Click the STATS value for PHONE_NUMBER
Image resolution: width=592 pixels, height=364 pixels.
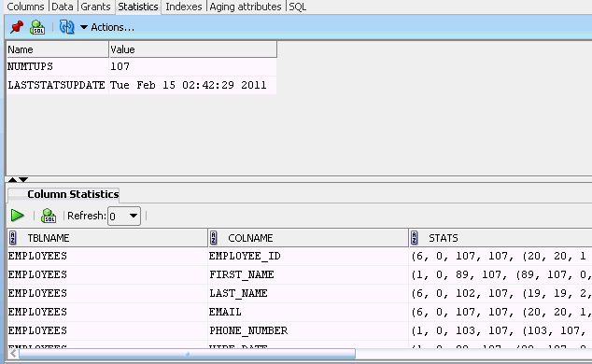click(500, 330)
